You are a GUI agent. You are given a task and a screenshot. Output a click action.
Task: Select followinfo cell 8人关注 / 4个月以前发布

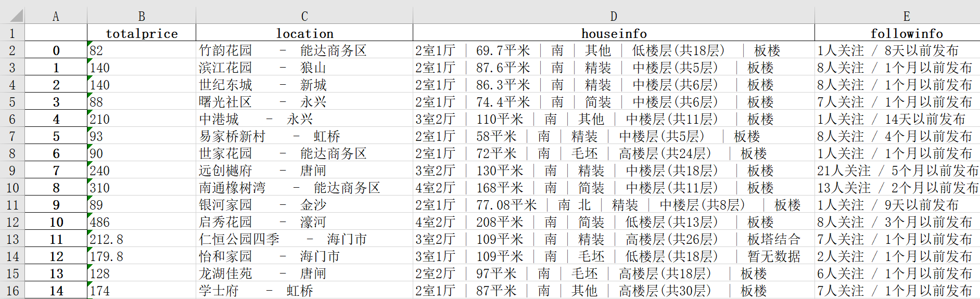[897, 136]
